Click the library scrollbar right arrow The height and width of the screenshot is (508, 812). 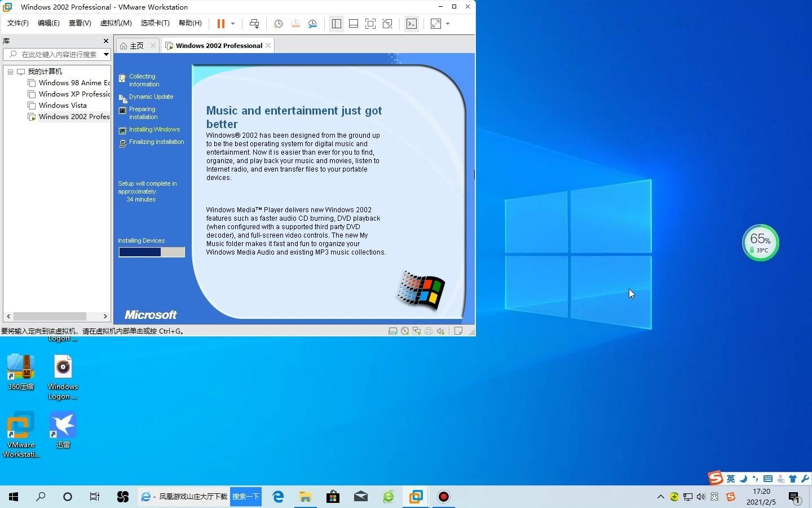click(x=105, y=316)
